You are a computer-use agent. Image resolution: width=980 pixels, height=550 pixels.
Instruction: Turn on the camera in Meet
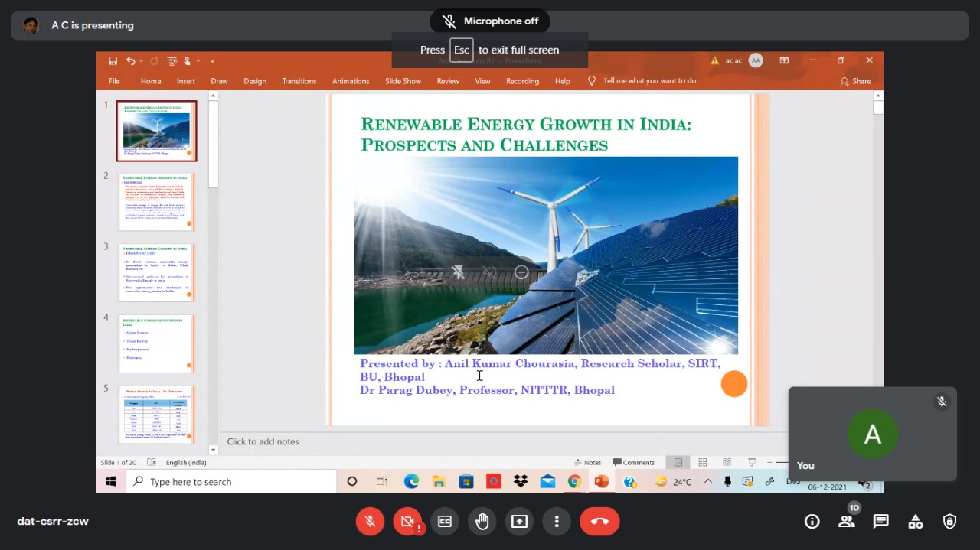pyautogui.click(x=407, y=522)
